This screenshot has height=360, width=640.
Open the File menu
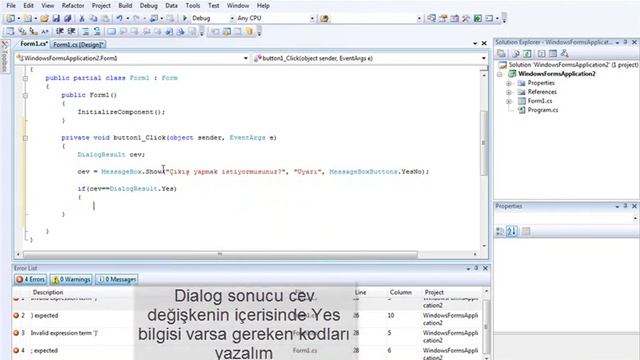coord(11,6)
